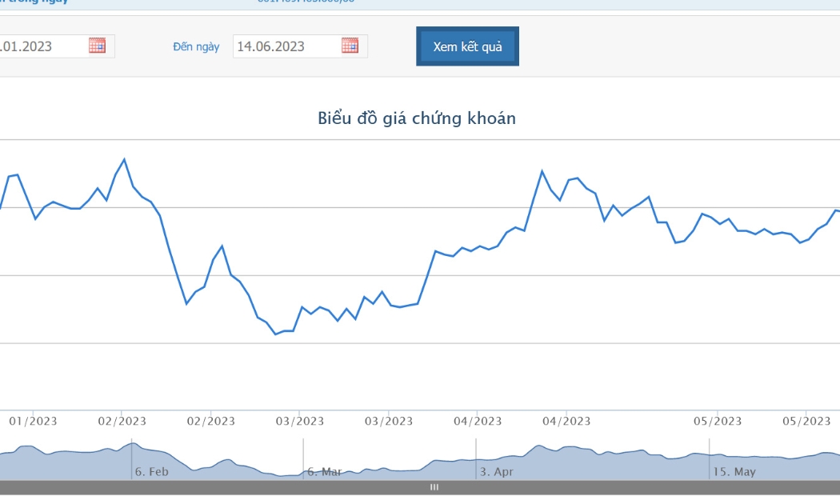This screenshot has height=504, width=840.
Task: Click the '6. Feb' marker in navigator
Action: 152,472
